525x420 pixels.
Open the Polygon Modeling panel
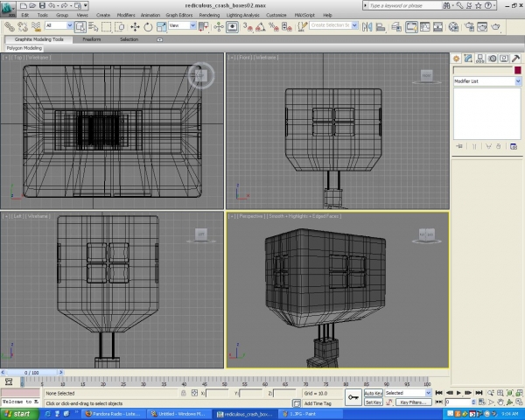click(x=24, y=48)
